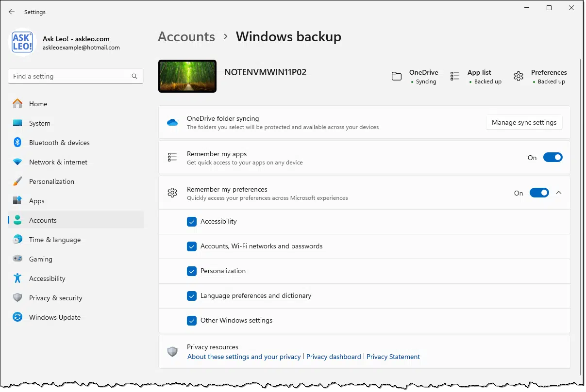
Task: Click the Accessibility figure icon in sidebar
Action: (17, 278)
